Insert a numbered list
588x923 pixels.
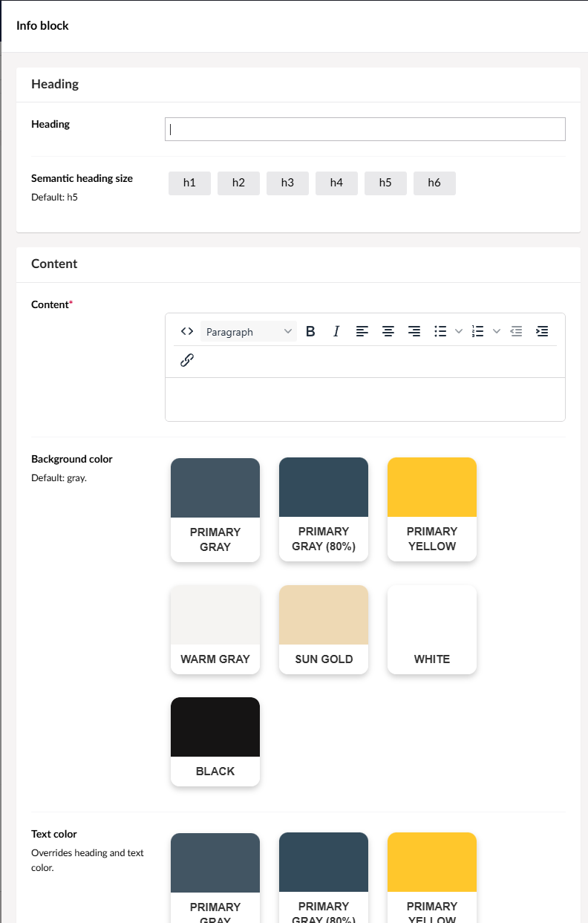pyautogui.click(x=478, y=332)
